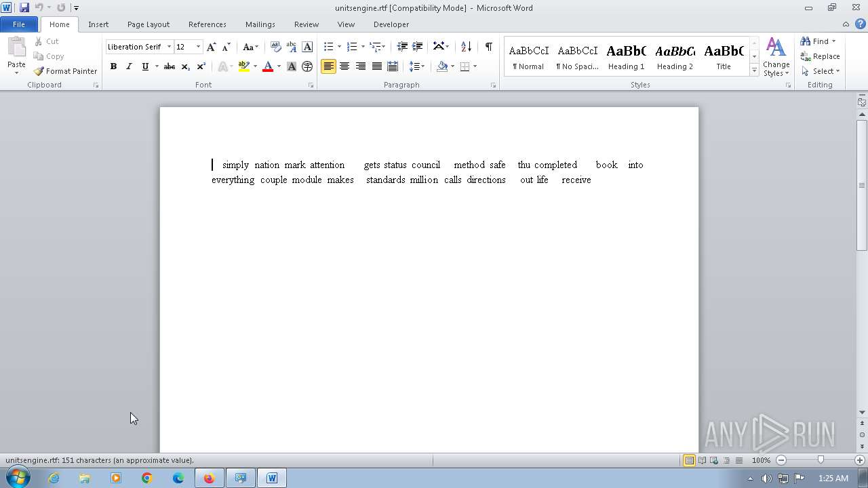Image resolution: width=868 pixels, height=488 pixels.
Task: Click Shrink Font icon
Action: (x=226, y=47)
